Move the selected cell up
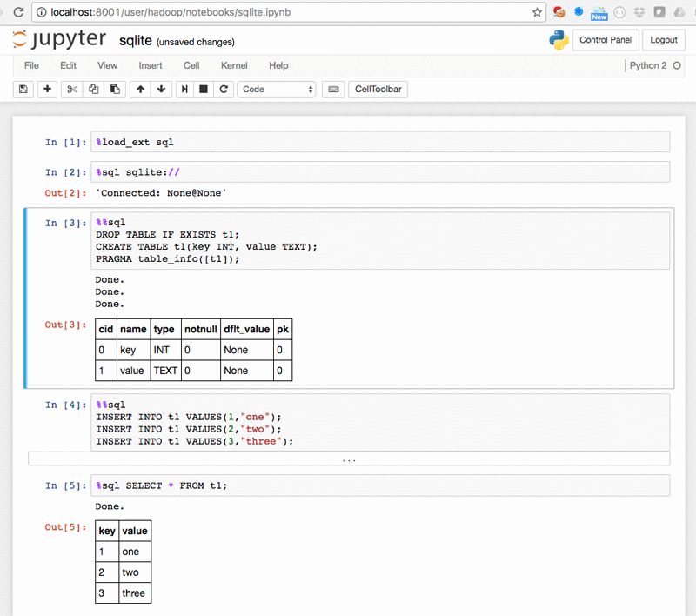The image size is (696, 616). click(139, 89)
